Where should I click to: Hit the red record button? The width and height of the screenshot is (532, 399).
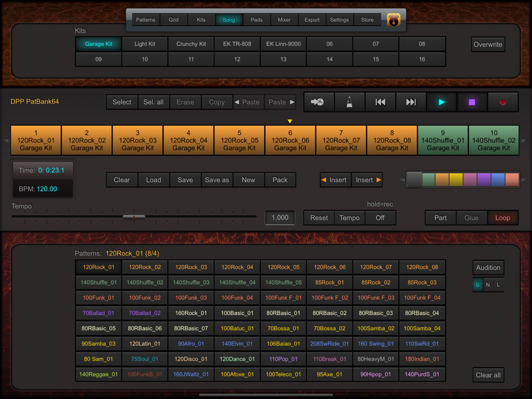(502, 102)
